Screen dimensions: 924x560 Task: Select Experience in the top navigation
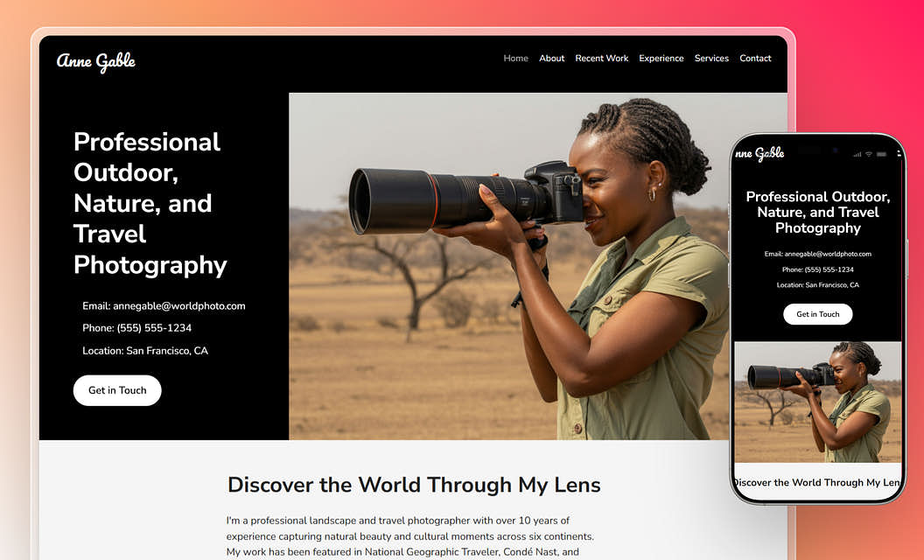(661, 59)
